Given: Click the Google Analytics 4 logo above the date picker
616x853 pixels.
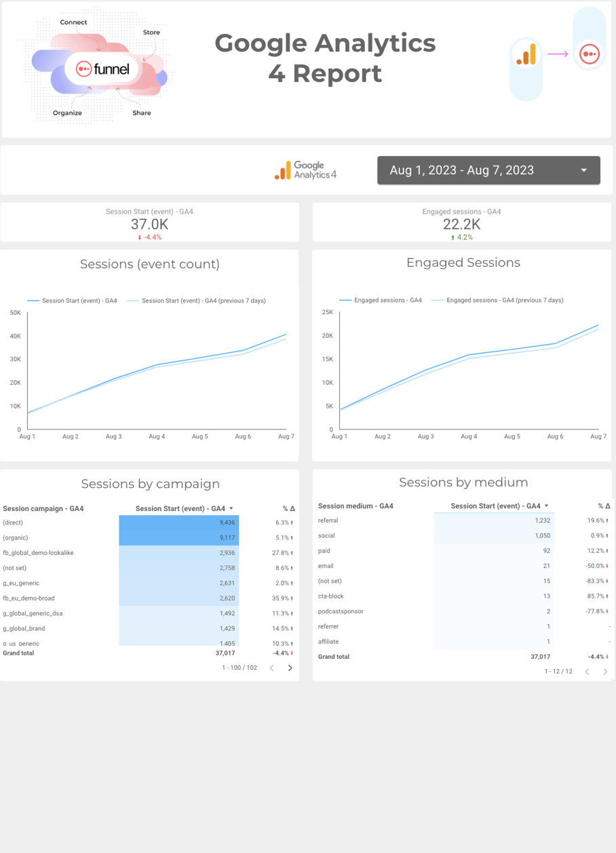Looking at the screenshot, I should pos(305,170).
